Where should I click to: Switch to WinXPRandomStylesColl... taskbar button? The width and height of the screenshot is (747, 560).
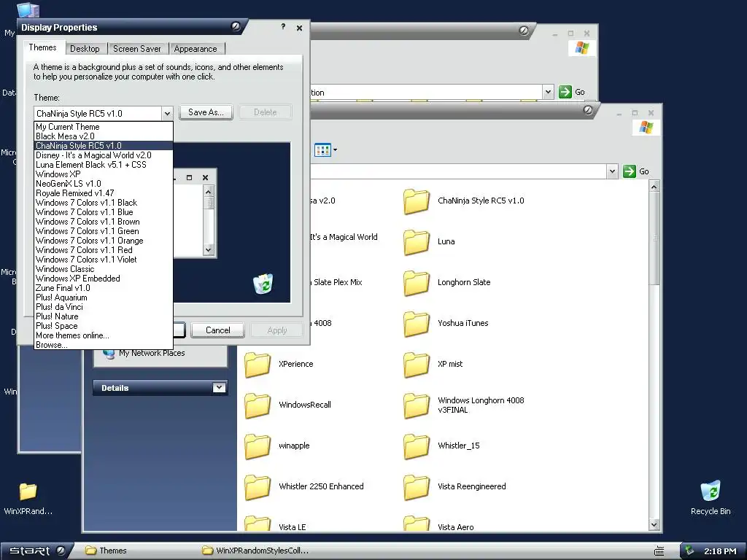pos(255,551)
